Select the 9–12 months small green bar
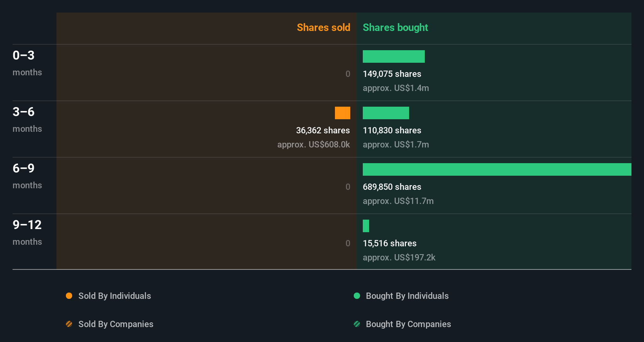 [x=366, y=226]
